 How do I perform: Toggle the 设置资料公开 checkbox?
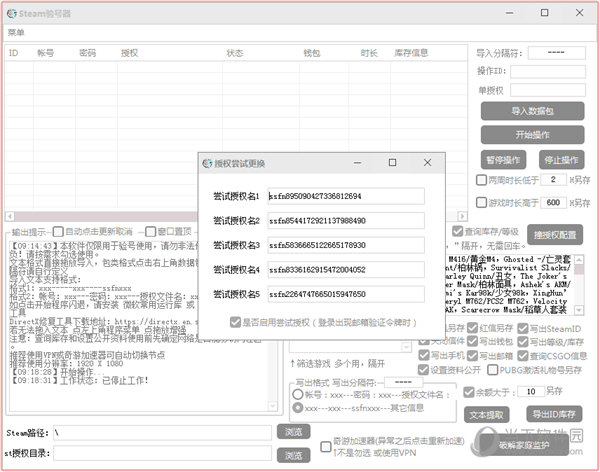[423, 370]
